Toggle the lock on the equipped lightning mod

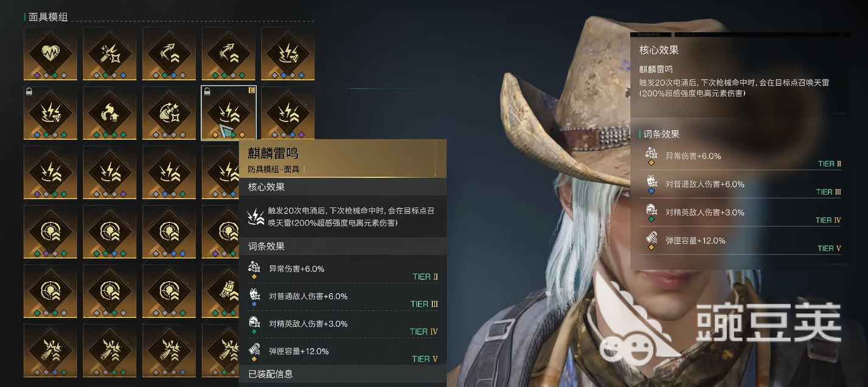coord(207,91)
